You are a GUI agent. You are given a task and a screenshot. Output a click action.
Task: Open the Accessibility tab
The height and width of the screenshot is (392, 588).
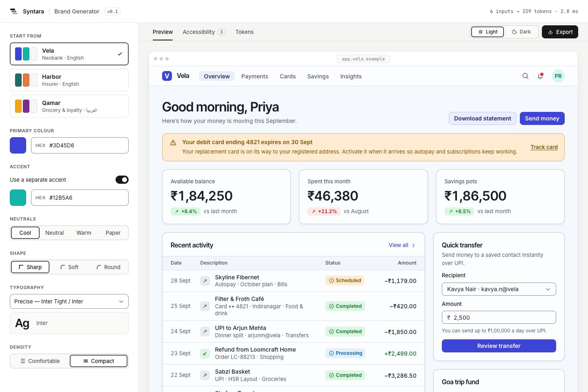pyautogui.click(x=204, y=32)
